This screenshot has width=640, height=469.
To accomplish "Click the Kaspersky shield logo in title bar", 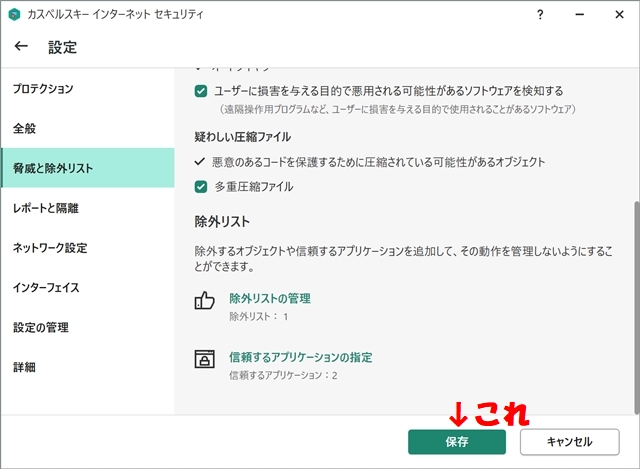I will [14, 15].
